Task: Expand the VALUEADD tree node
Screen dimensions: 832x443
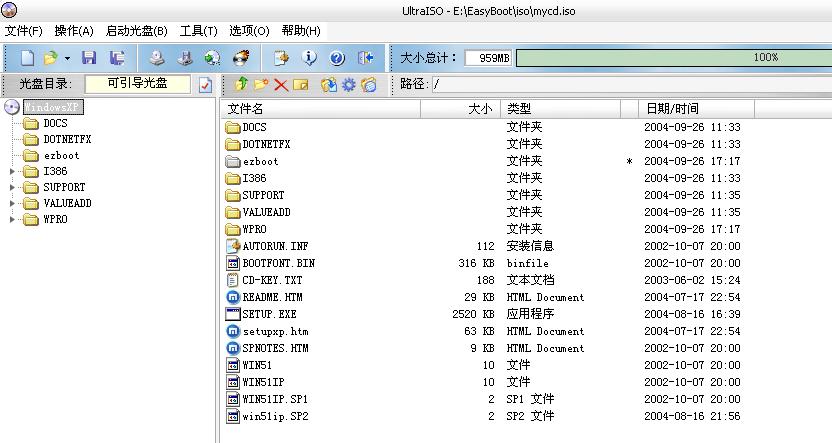Action: 12,203
